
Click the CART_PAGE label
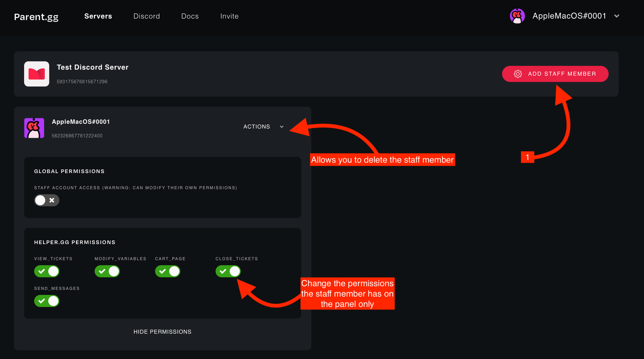coord(170,259)
